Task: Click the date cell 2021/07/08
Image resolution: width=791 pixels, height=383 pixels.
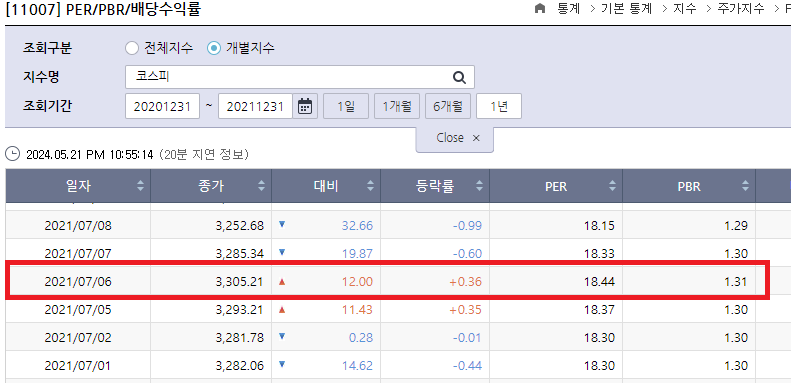Action: point(78,226)
